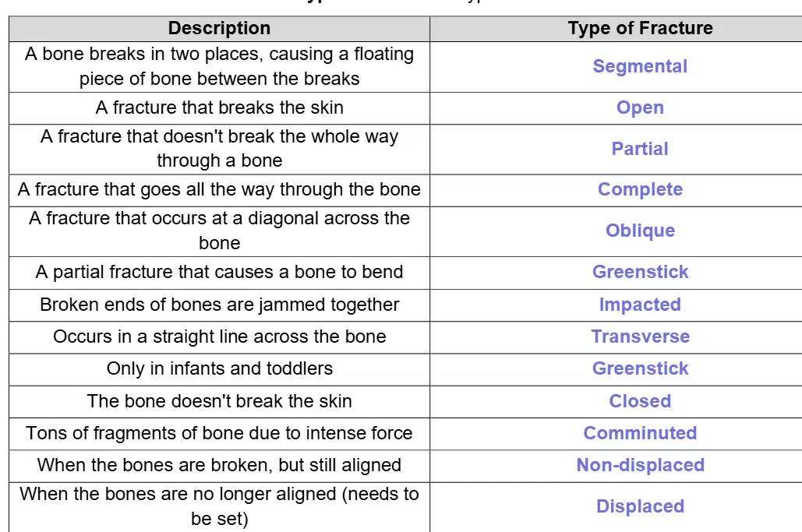This screenshot has width=802, height=532.
Task: Click the description 'A fracture that breaks the skin'
Action: coord(219,107)
